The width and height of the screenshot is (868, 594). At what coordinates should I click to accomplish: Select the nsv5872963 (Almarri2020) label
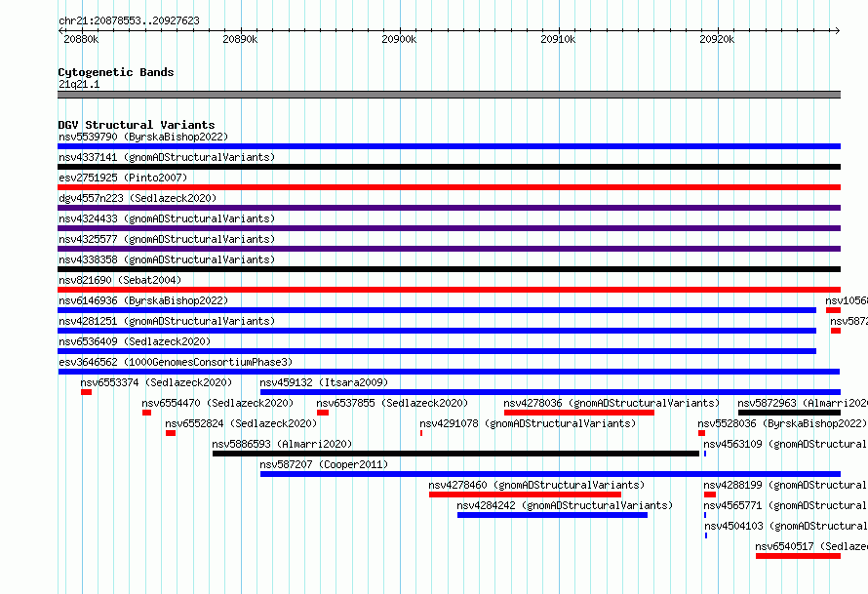[803, 403]
